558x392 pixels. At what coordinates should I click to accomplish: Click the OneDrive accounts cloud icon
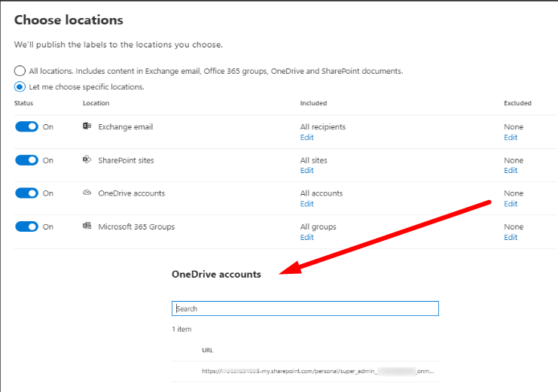click(x=87, y=193)
